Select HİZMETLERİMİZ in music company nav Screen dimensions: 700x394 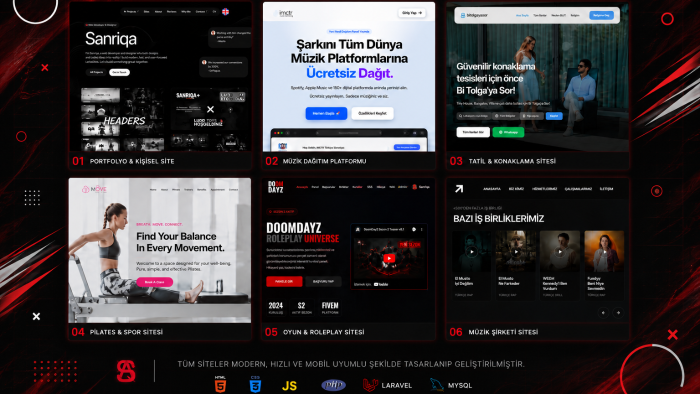(x=544, y=189)
